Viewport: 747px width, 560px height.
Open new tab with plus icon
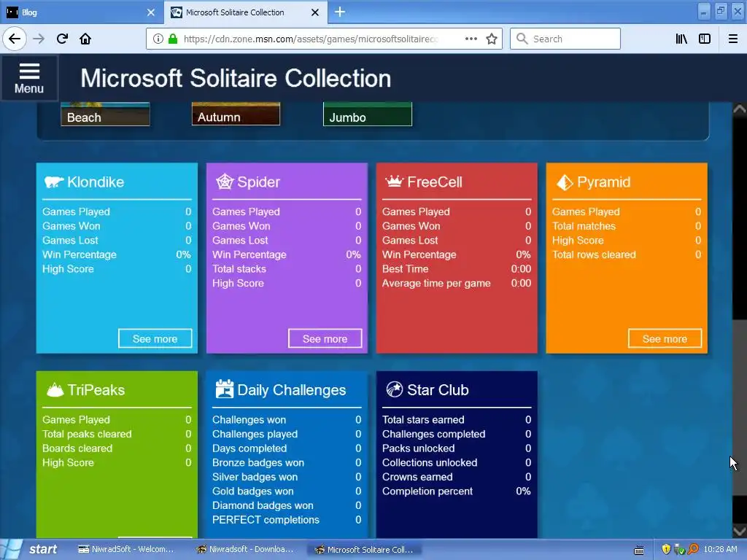pyautogui.click(x=340, y=12)
